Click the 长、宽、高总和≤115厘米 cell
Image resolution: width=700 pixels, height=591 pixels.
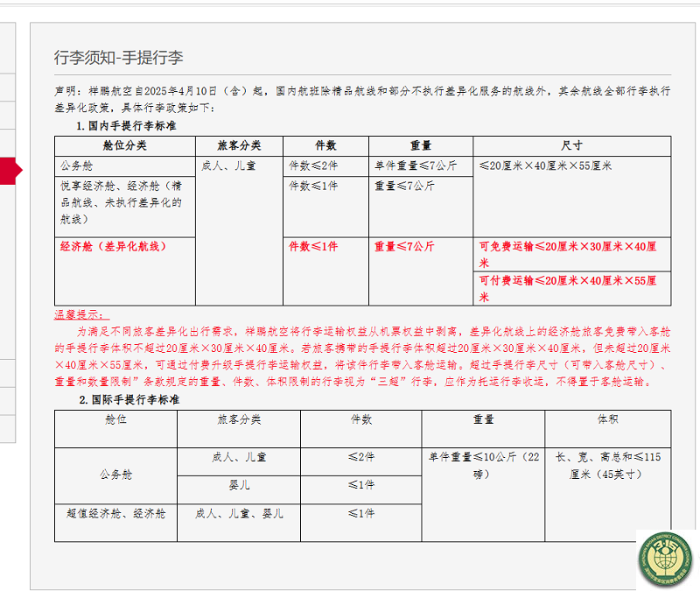pyautogui.click(x=607, y=495)
